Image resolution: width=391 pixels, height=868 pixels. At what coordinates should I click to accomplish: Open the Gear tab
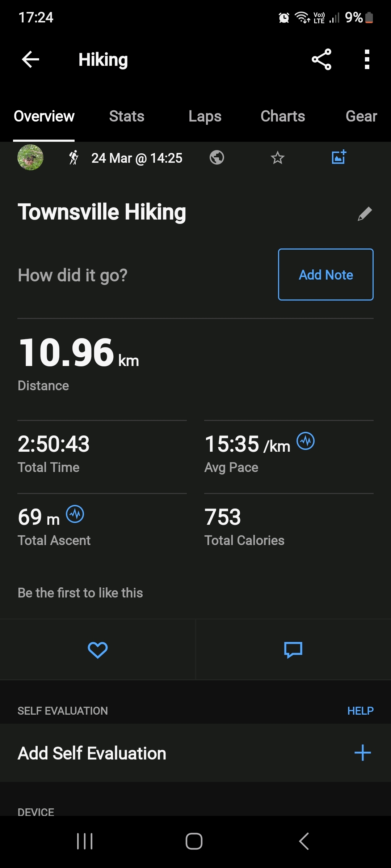click(x=361, y=116)
